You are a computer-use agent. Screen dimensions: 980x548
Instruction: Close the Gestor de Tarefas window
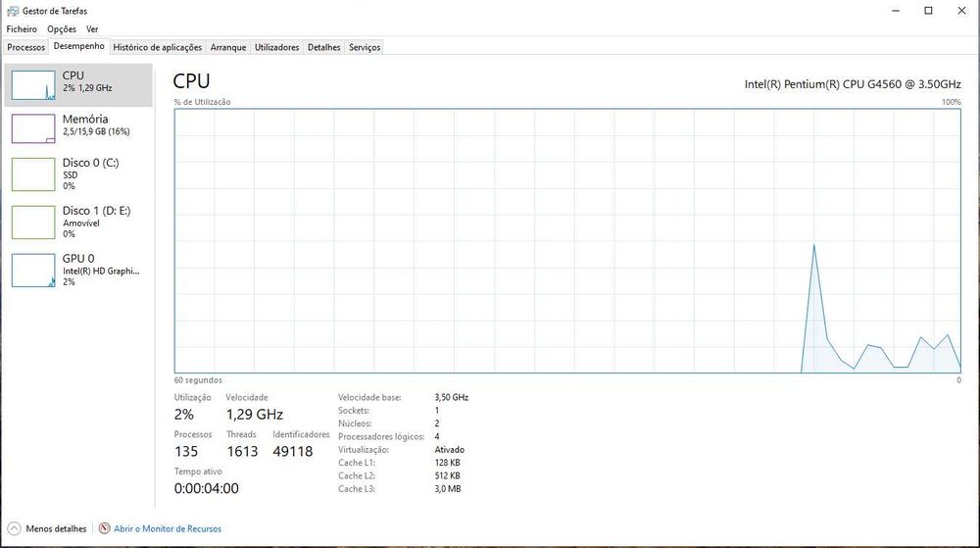[x=961, y=11]
